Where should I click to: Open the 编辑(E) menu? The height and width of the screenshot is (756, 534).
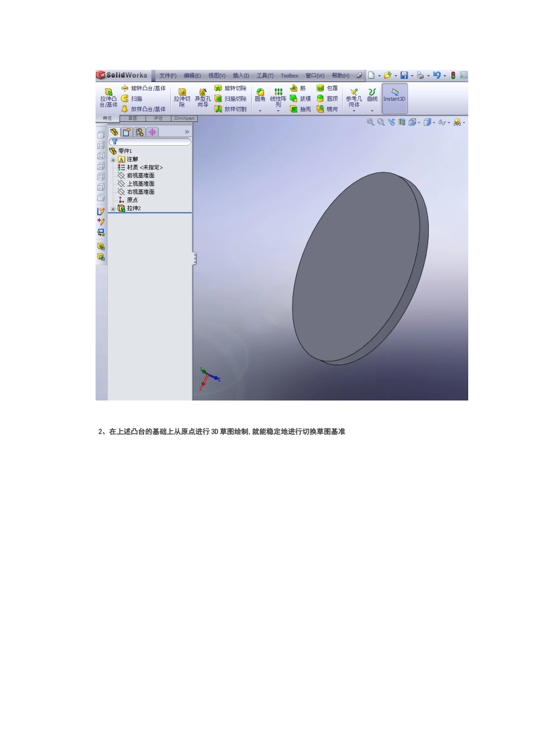[192, 75]
